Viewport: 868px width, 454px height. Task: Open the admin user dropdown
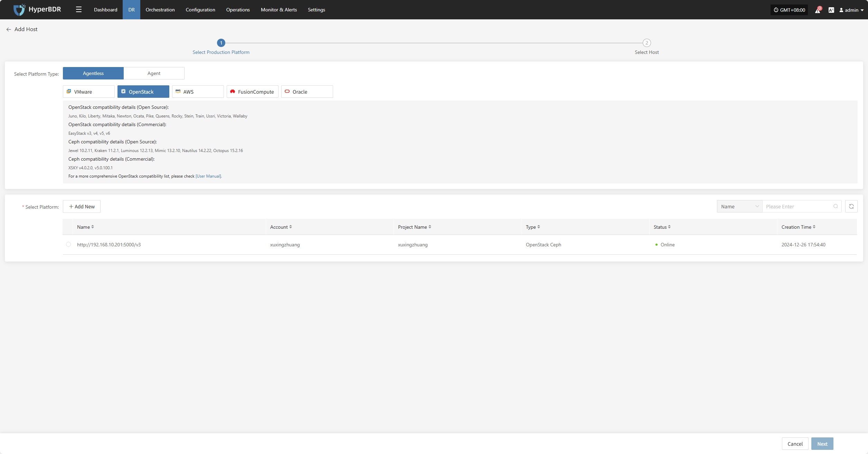[851, 10]
